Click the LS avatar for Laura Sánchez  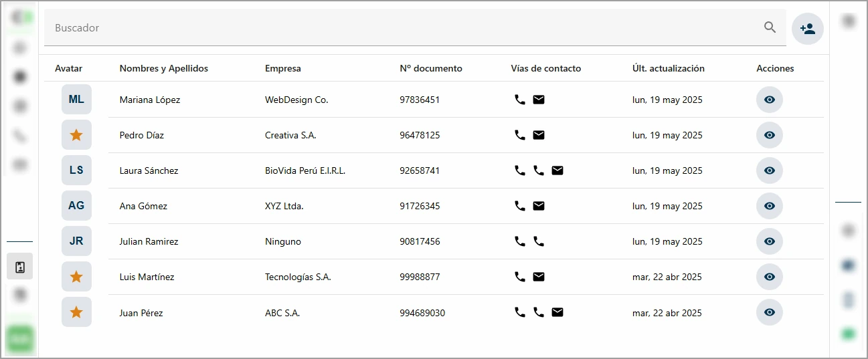76,170
